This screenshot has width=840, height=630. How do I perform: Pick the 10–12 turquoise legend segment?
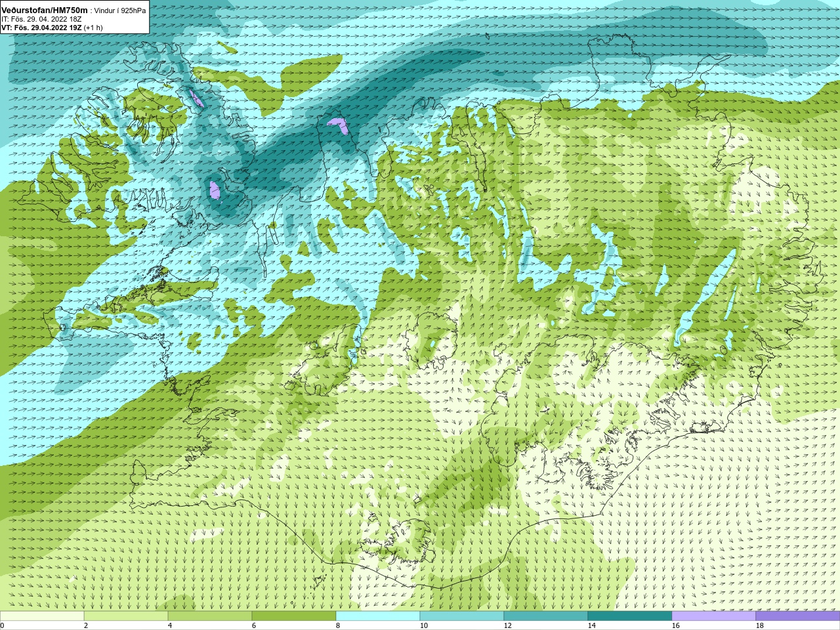(x=462, y=616)
